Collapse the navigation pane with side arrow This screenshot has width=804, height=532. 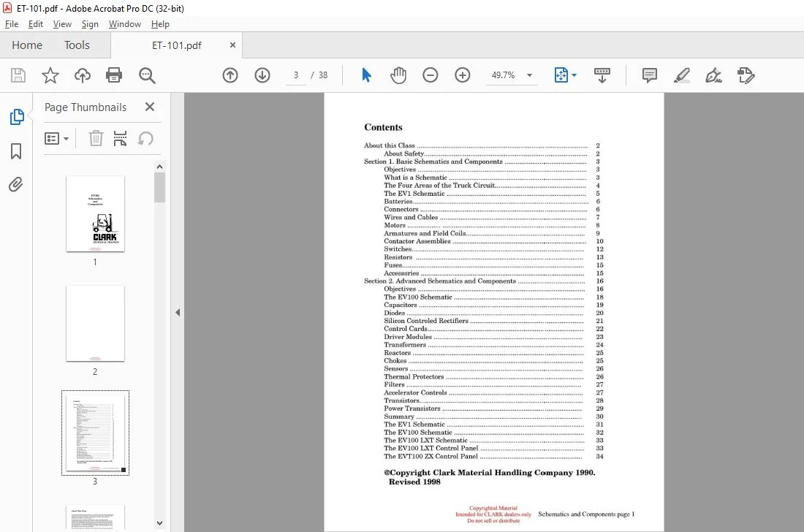(x=178, y=312)
